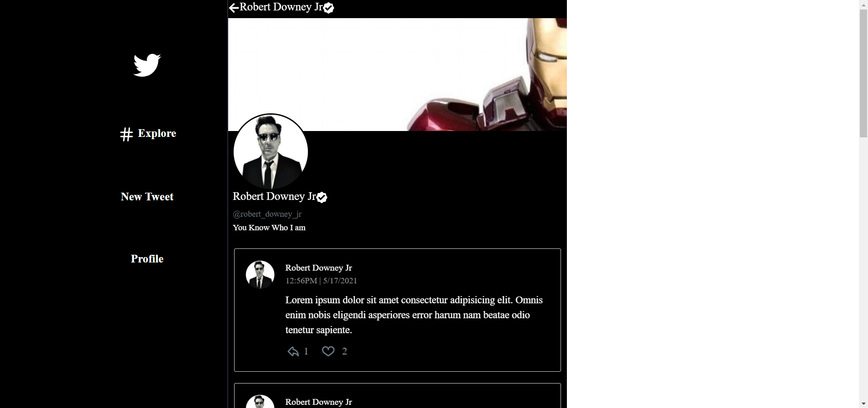Click header title Robert Downey Jr
This screenshot has height=408, width=868.
(281, 7)
